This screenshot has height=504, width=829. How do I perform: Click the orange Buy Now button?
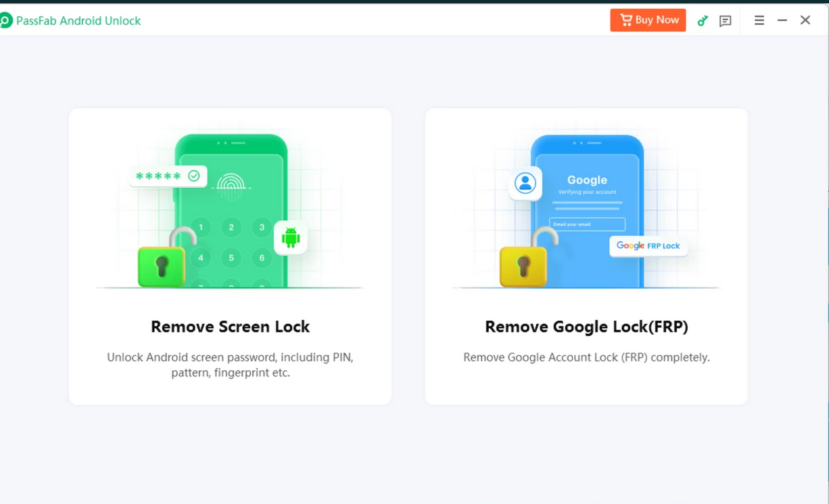(648, 20)
